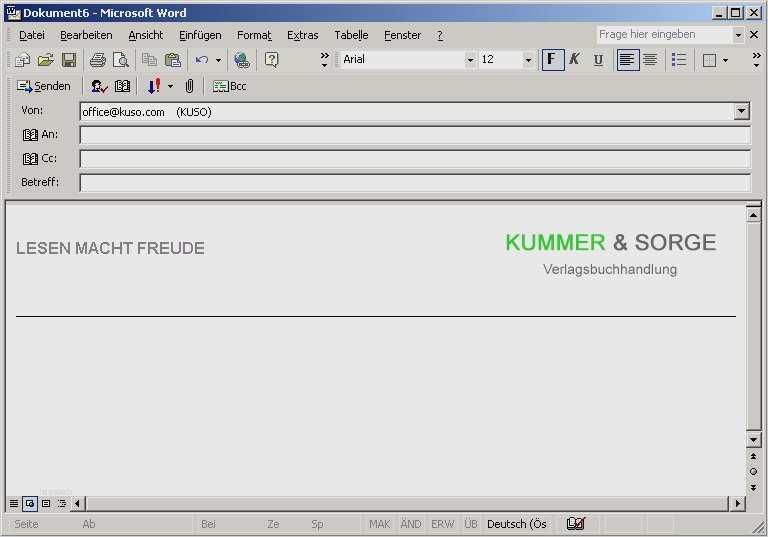Toggle Underline formatting
The height and width of the screenshot is (537, 768).
(598, 60)
